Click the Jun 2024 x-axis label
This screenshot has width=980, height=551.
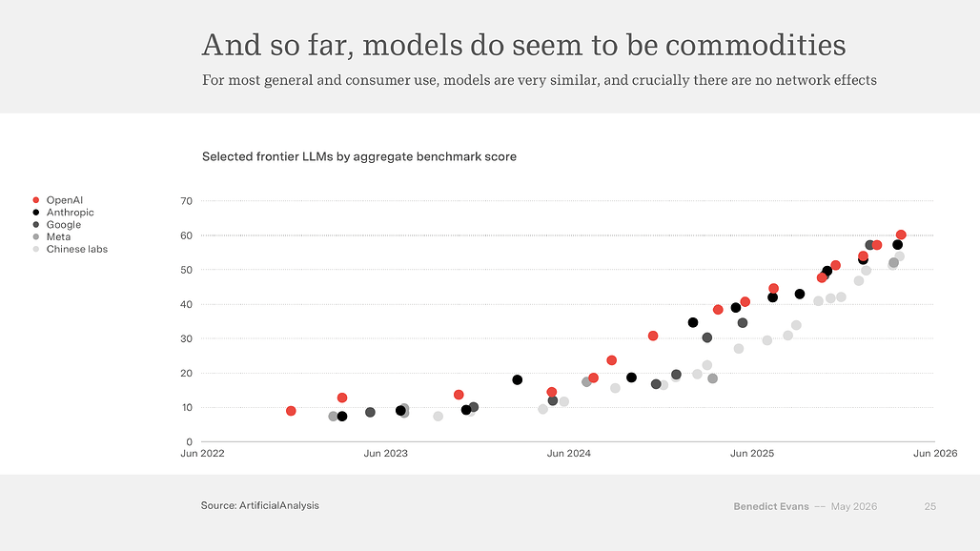(569, 454)
